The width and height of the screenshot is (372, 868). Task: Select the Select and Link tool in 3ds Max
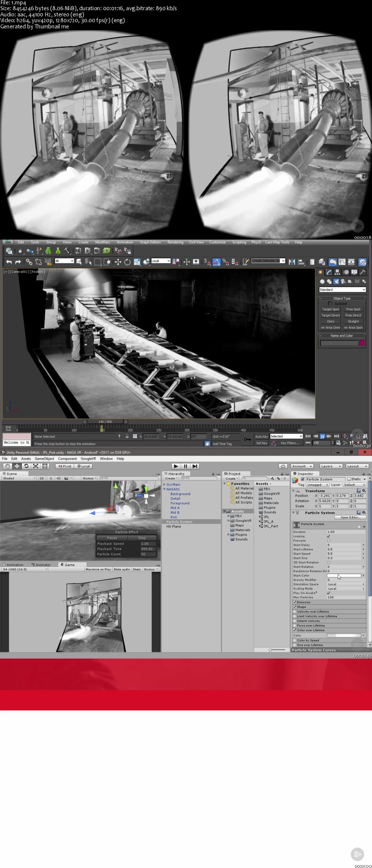pyautogui.click(x=29, y=262)
